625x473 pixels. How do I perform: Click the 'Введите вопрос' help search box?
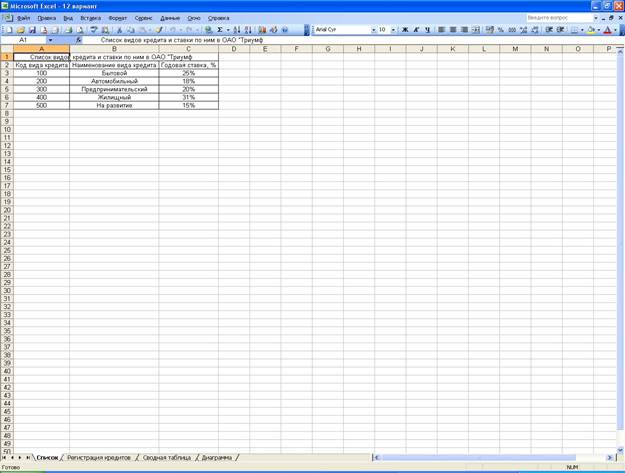coord(559,18)
